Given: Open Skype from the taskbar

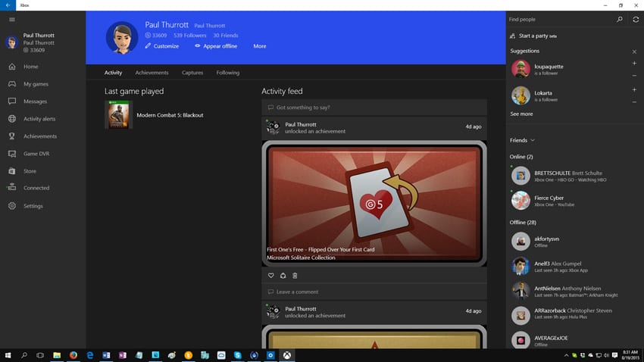Looking at the screenshot, I should pos(237,355).
